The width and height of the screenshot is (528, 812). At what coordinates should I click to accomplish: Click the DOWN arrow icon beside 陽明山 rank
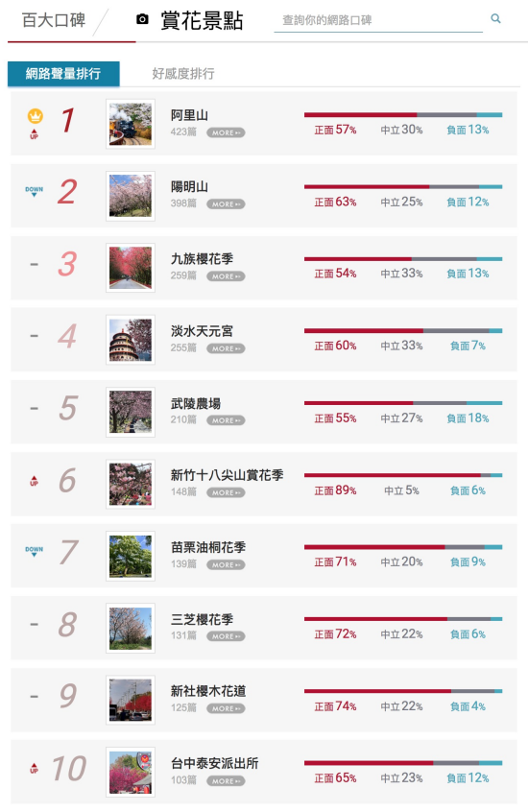[35, 192]
